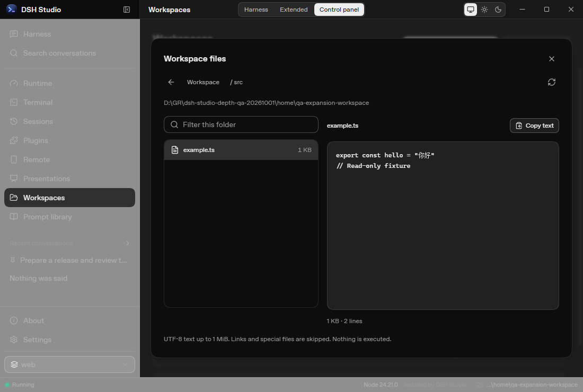Viewport: 583px width, 392px height.
Task: Click Node 24.21.0 in status bar
Action: 381,385
